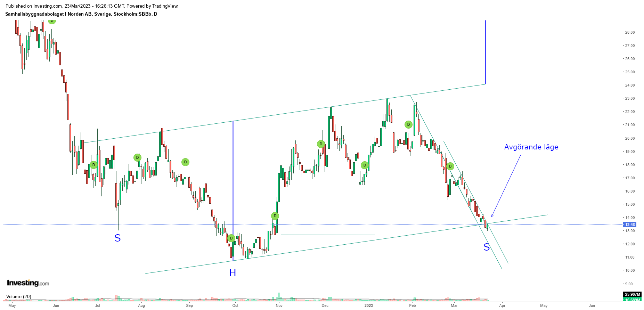Open the D marker in late January 2023
The image size is (644, 310).
[408, 124]
